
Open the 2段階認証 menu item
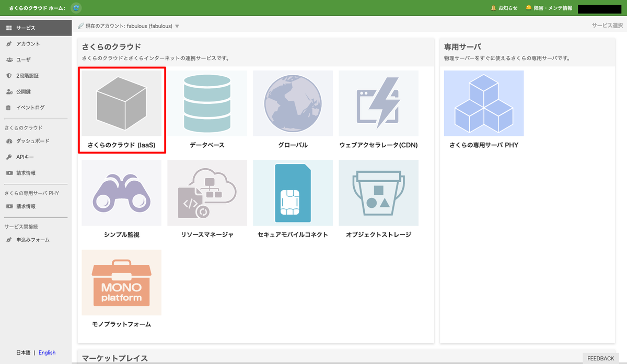click(x=36, y=76)
